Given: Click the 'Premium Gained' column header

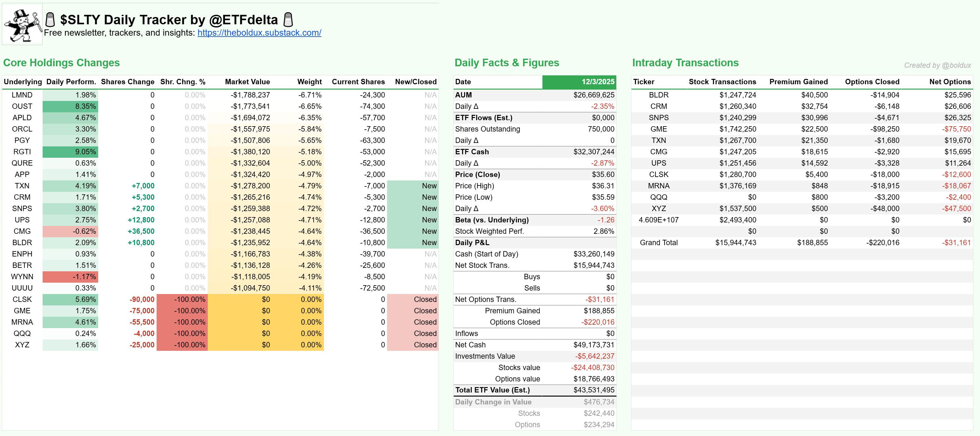Looking at the screenshot, I should coord(798,82).
